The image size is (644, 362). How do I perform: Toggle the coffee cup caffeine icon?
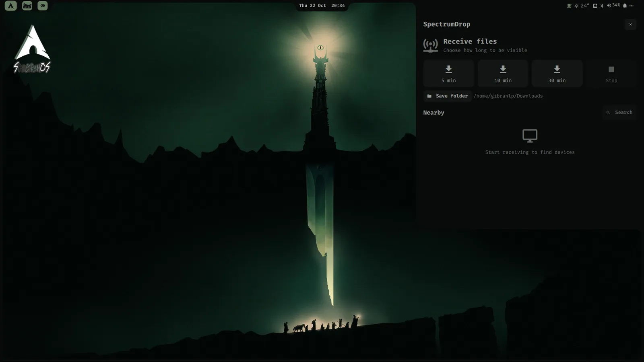pyautogui.click(x=569, y=6)
